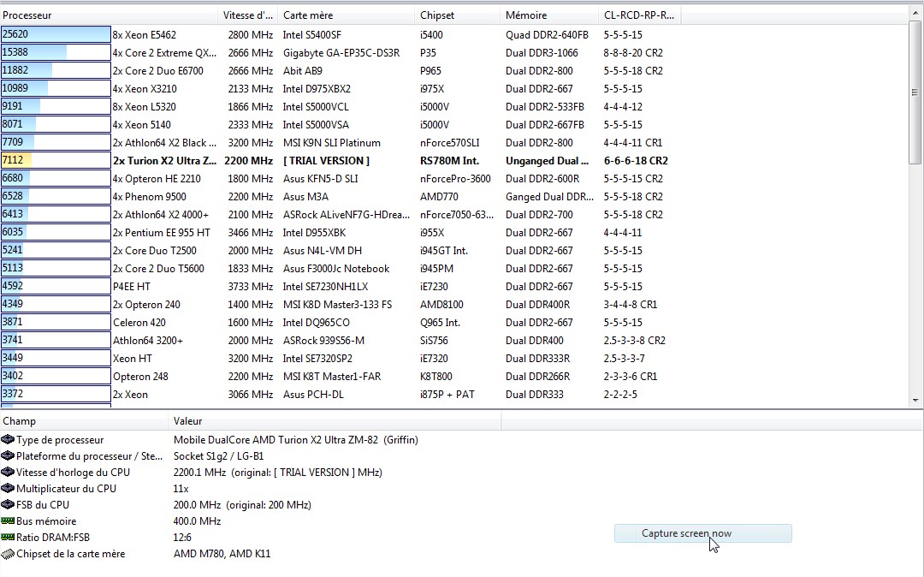924x577 pixels.
Task: Click the Mémoire column header
Action: point(549,15)
